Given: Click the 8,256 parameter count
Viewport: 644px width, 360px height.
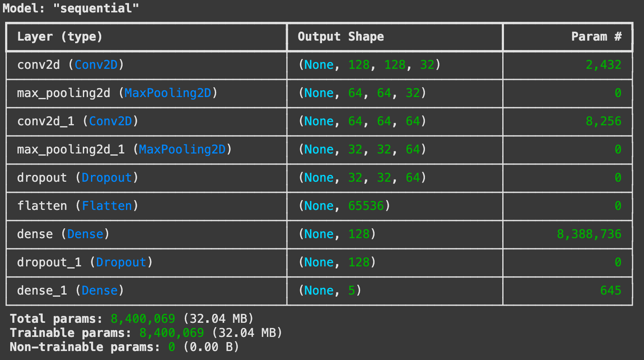Looking at the screenshot, I should click(x=603, y=121).
